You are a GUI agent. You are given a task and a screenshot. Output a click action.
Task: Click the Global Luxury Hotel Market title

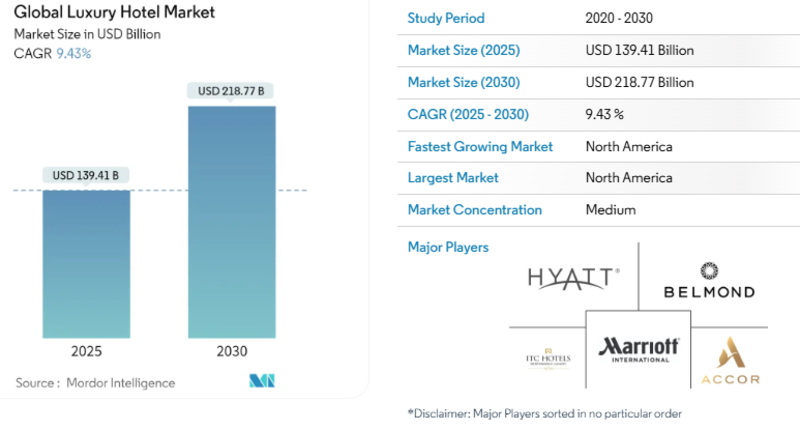[x=114, y=14]
